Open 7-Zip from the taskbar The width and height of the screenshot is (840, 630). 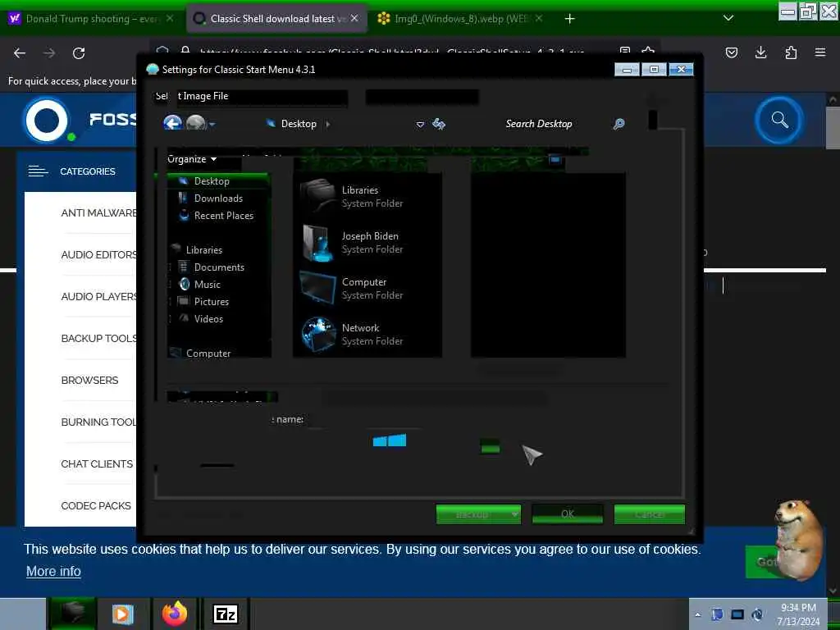click(225, 614)
